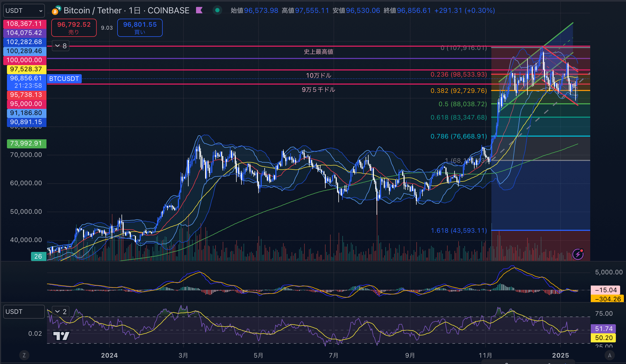This screenshot has height=364, width=626.
Task: Click the green 26 volume label
Action: (38, 256)
